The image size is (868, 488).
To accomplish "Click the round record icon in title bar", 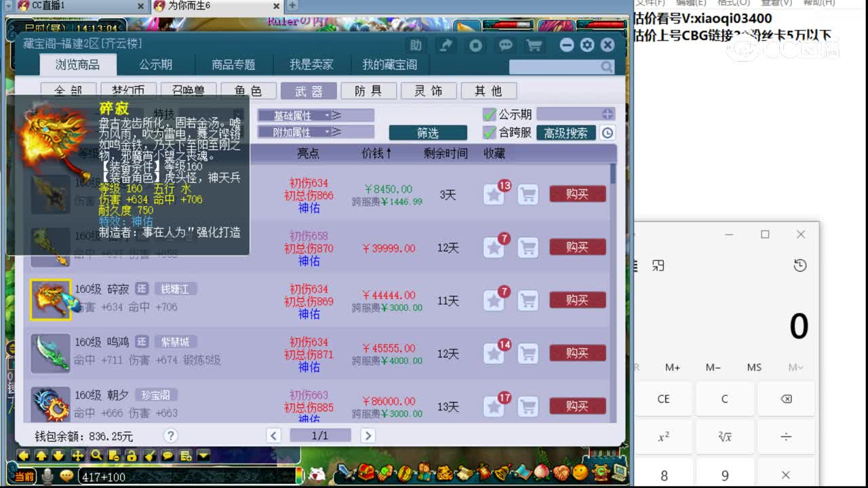I will pyautogui.click(x=475, y=45).
